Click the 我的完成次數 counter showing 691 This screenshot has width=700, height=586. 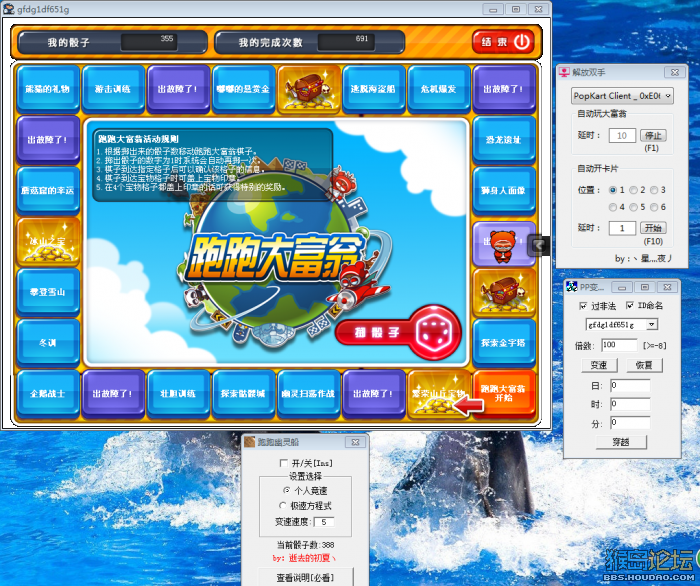pos(346,42)
